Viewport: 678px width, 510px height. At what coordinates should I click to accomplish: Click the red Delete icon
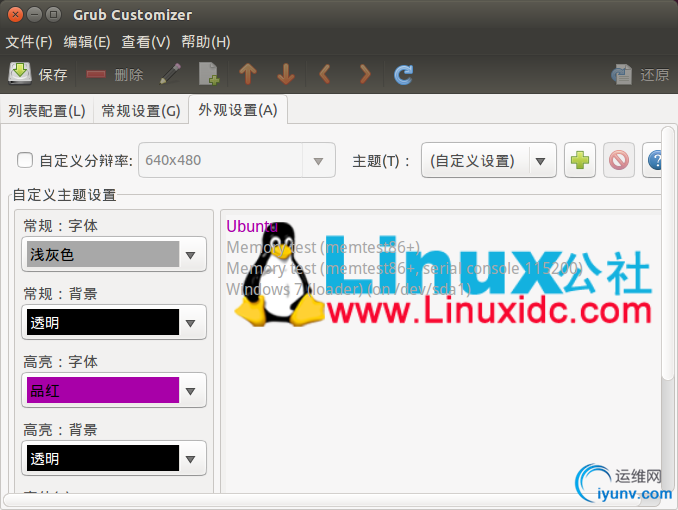[x=96, y=74]
